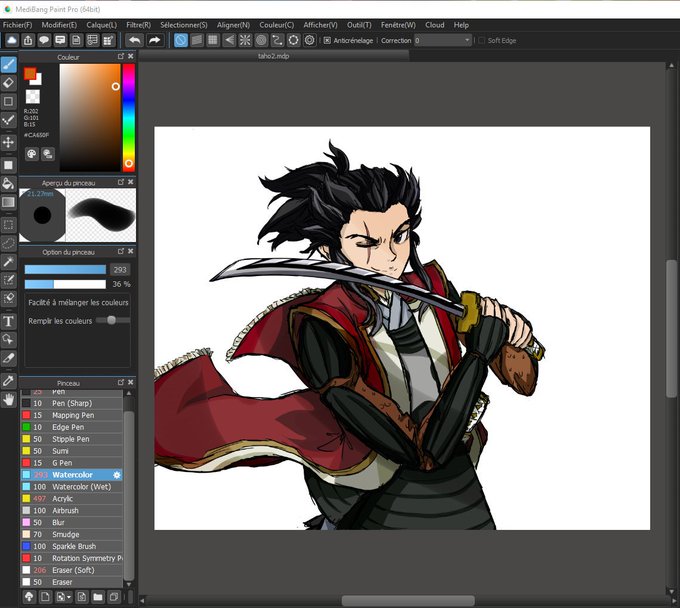Enable the radial snap guide icon
Screen dimensions: 680x608
coord(245,40)
